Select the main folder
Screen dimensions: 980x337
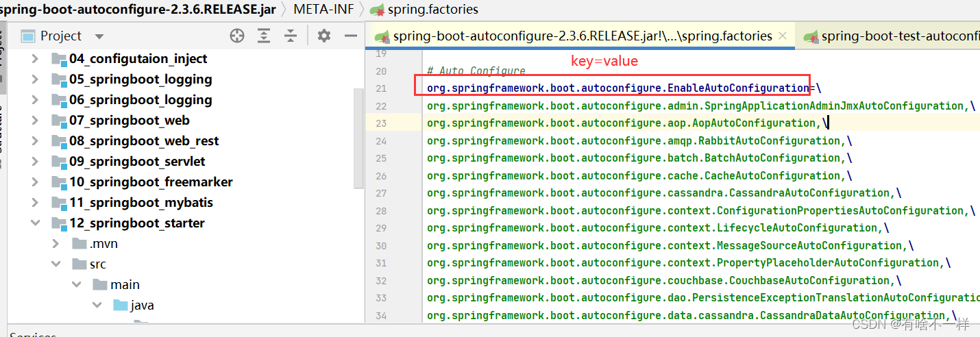(125, 285)
